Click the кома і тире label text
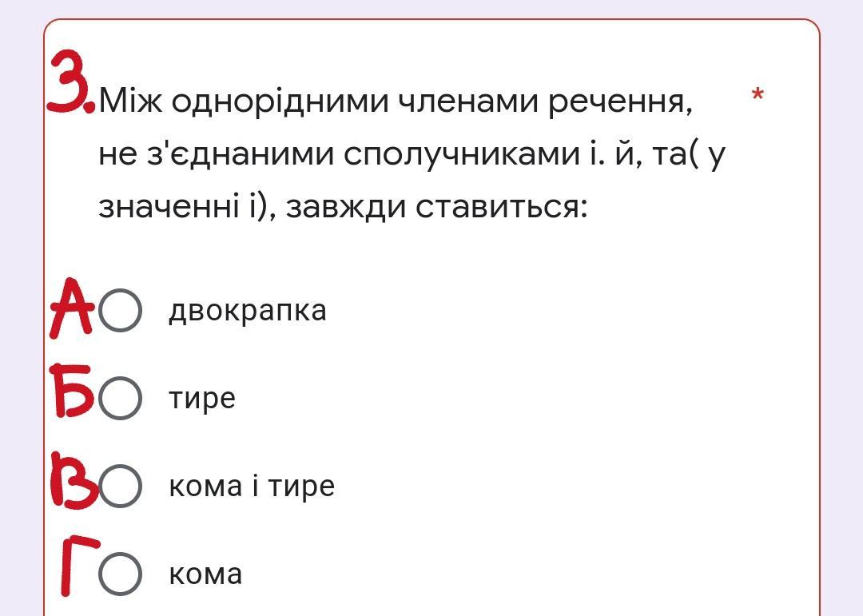The image size is (863, 616). [x=252, y=486]
